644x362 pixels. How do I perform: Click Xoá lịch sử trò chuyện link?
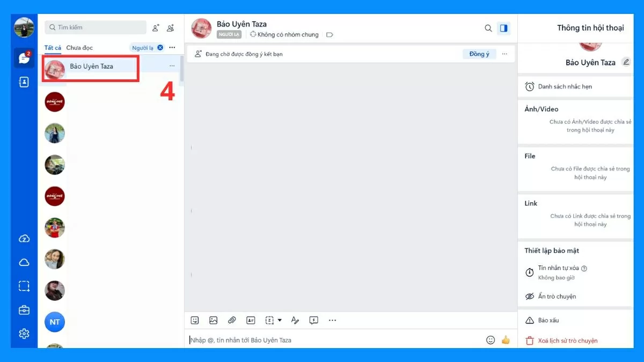click(x=567, y=341)
